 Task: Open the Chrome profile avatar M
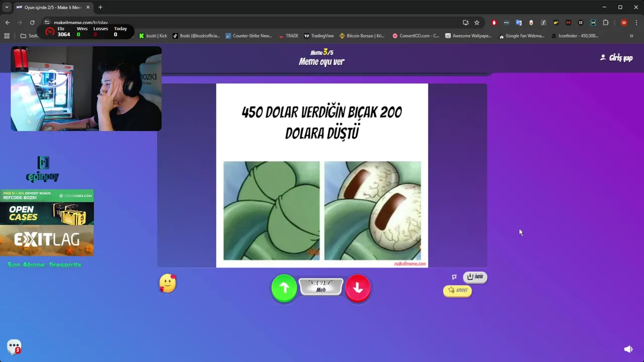point(624,23)
